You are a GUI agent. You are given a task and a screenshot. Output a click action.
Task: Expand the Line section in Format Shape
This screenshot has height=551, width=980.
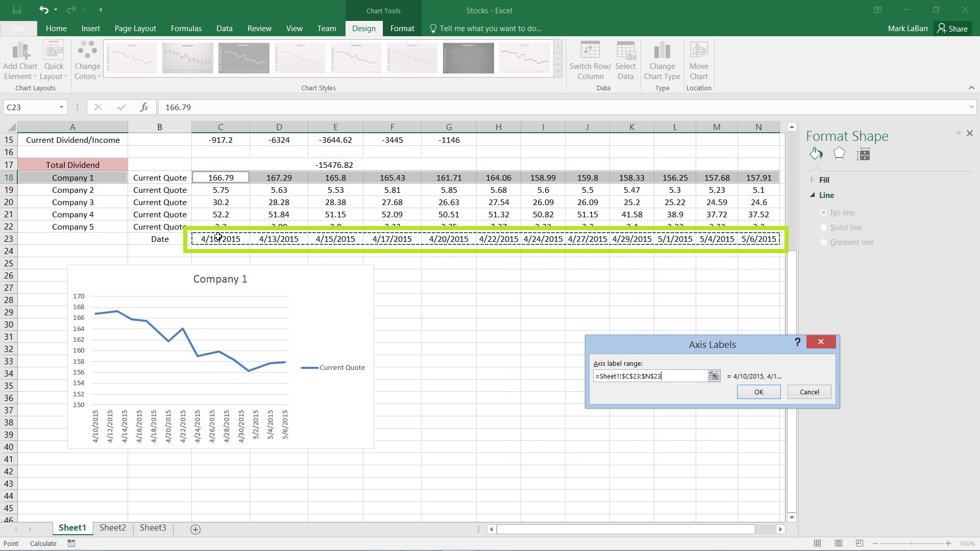813,194
